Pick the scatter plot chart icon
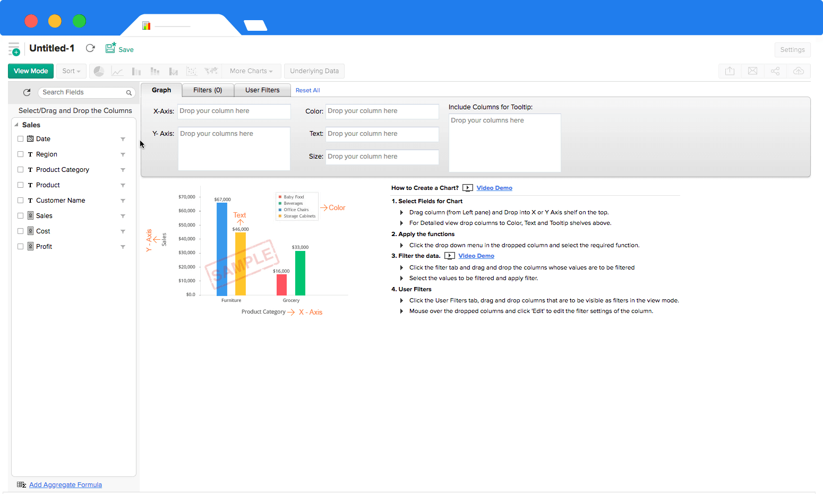Screen dimensions: 823x504 pos(192,71)
